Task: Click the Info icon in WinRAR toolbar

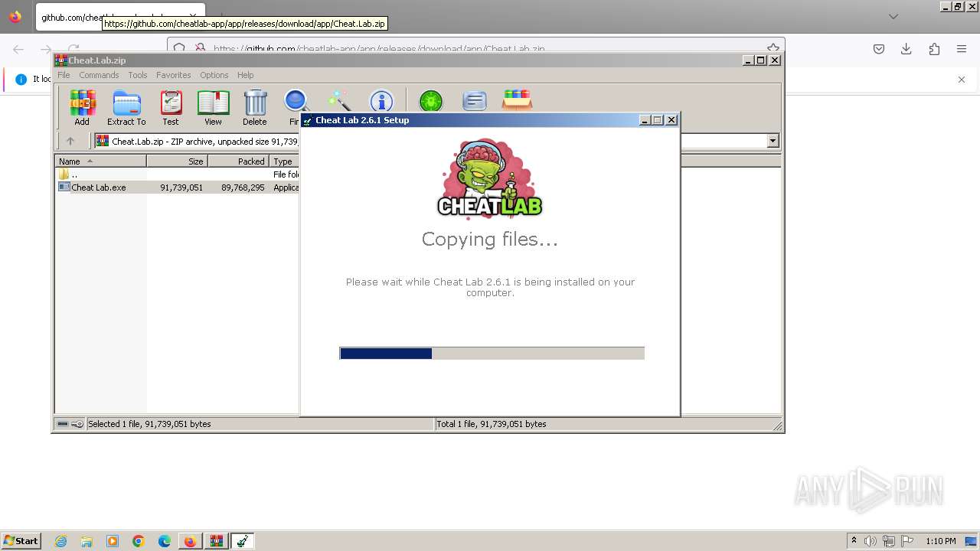Action: point(381,100)
